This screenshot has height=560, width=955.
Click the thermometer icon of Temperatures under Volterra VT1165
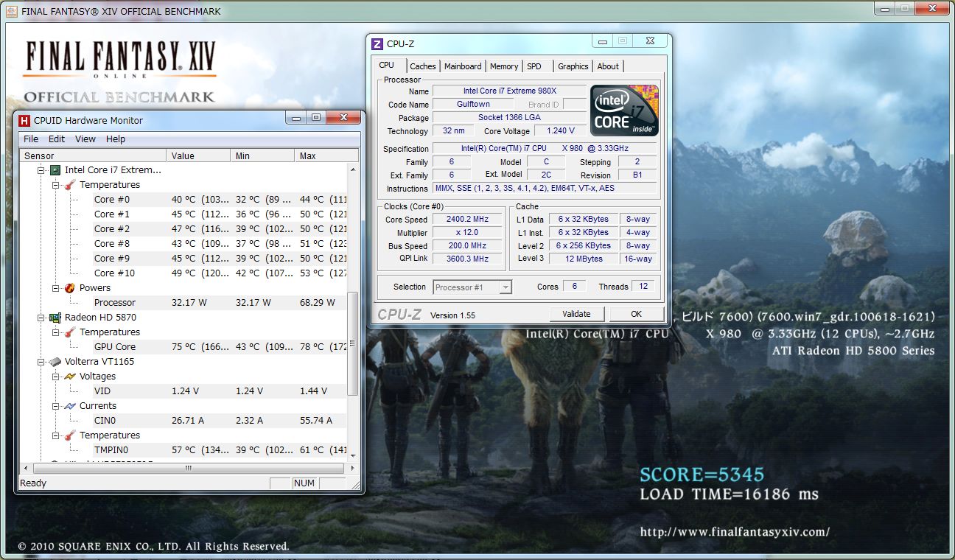pyautogui.click(x=70, y=435)
